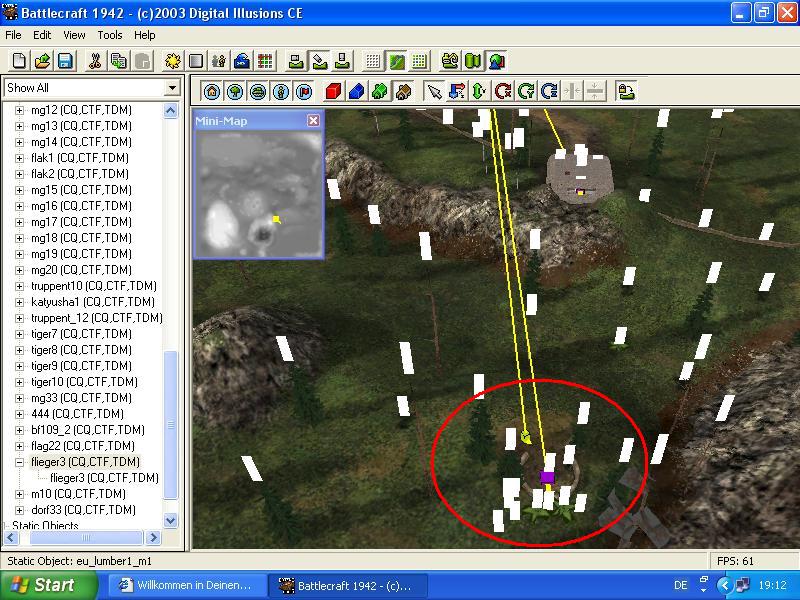Open the Edit menu
The width and height of the screenshot is (800, 600).
click(42, 35)
